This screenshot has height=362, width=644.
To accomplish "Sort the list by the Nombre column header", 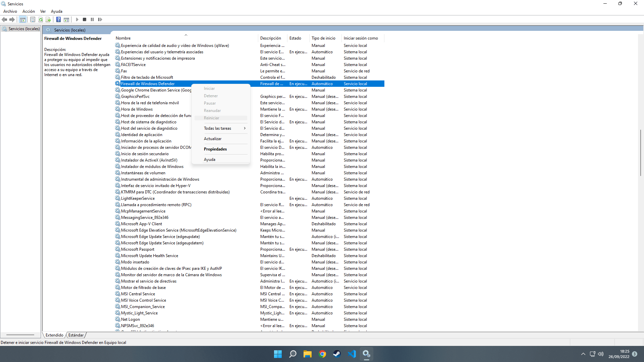I will coord(123,38).
